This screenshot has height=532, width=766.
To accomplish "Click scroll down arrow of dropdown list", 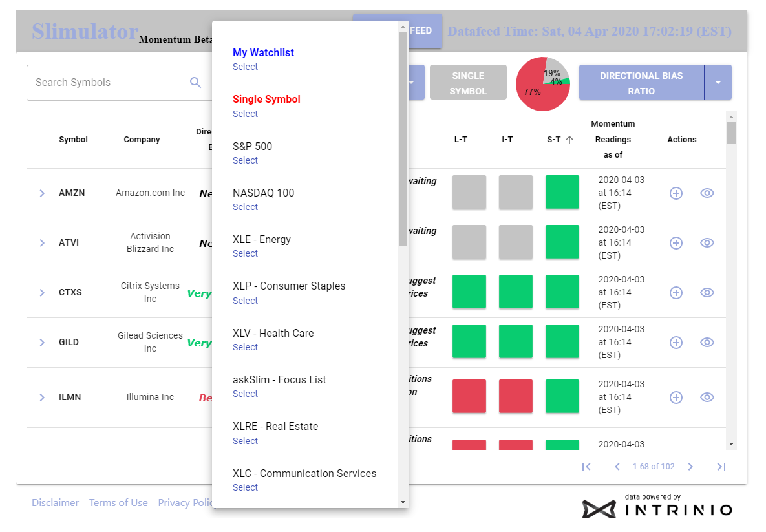I will click(x=403, y=502).
